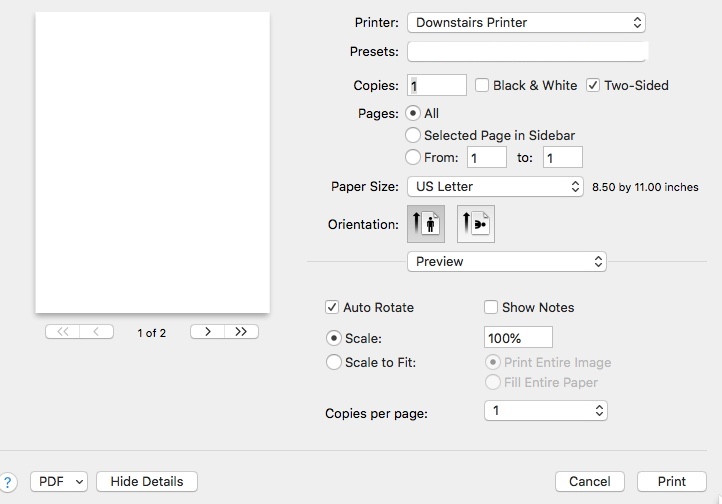Open the Preview options pop-up menu
The image size is (722, 504).
507,261
